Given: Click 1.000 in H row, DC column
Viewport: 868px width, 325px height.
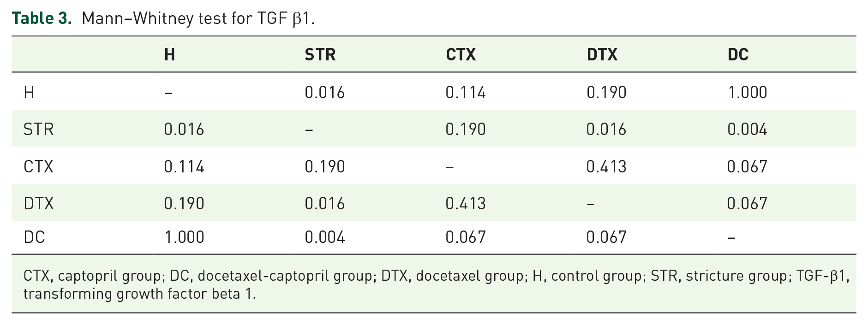Looking at the screenshot, I should coord(747,93).
